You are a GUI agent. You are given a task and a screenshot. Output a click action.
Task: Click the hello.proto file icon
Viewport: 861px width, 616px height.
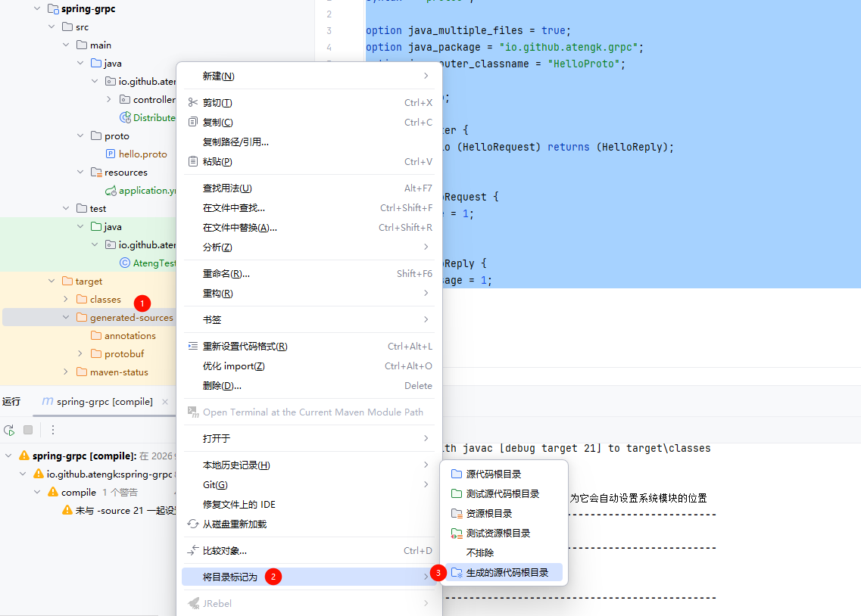(x=111, y=154)
